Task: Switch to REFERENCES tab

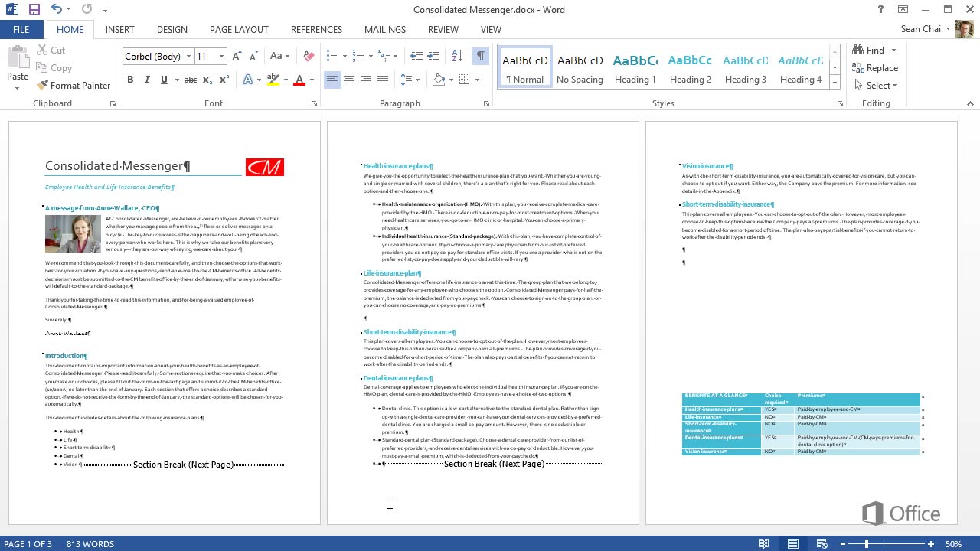Action: (x=316, y=29)
